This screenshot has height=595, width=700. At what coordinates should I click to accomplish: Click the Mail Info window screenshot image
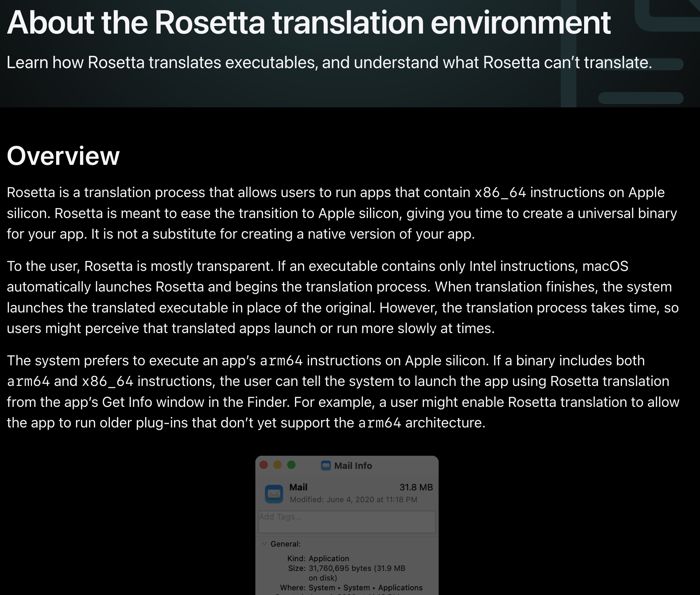pos(347,525)
